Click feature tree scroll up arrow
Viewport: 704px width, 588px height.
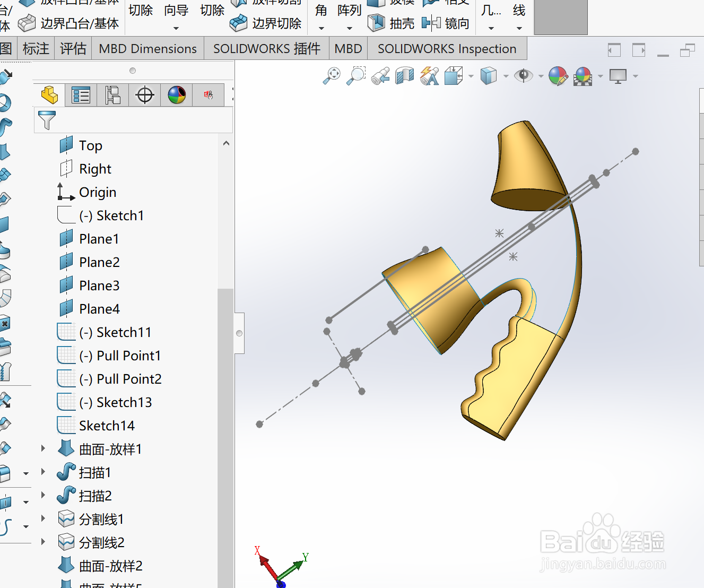(226, 143)
